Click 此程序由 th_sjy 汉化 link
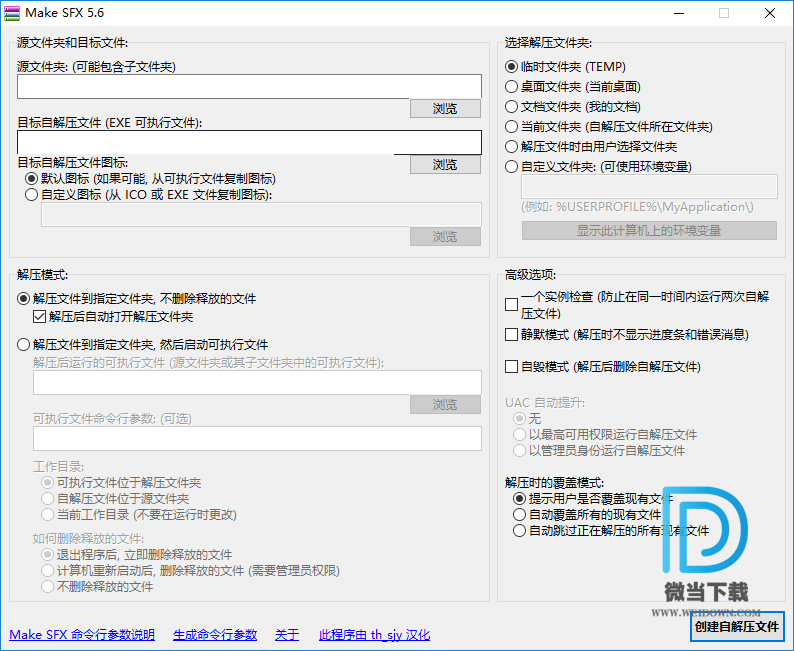Image resolution: width=794 pixels, height=651 pixels. click(x=375, y=635)
